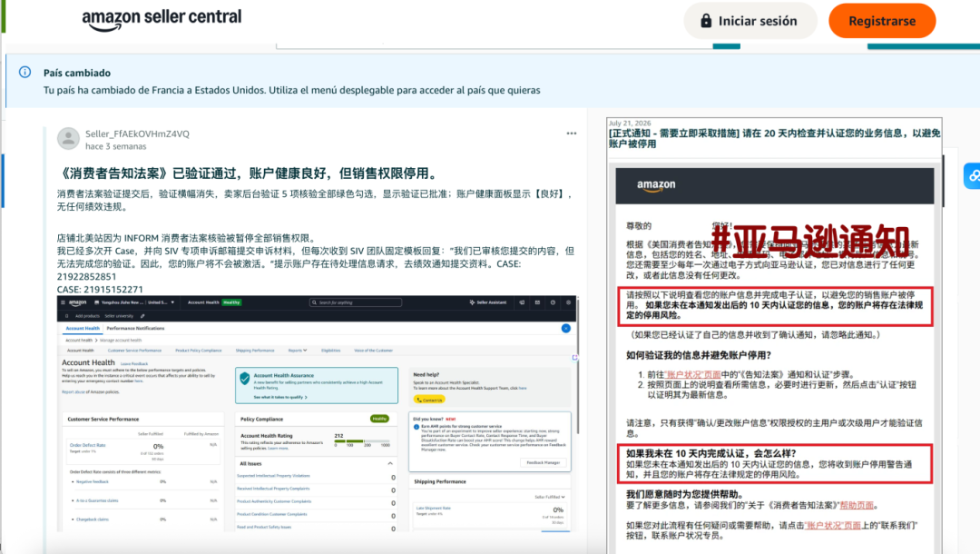This screenshot has height=554, width=980.
Task: Select the Account Health tab
Action: pyautogui.click(x=83, y=328)
